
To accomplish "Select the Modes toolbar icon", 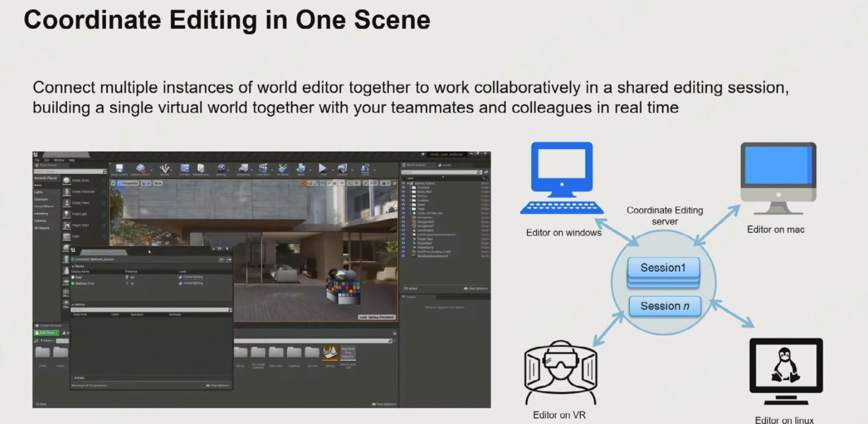I will pyautogui.click(x=165, y=168).
